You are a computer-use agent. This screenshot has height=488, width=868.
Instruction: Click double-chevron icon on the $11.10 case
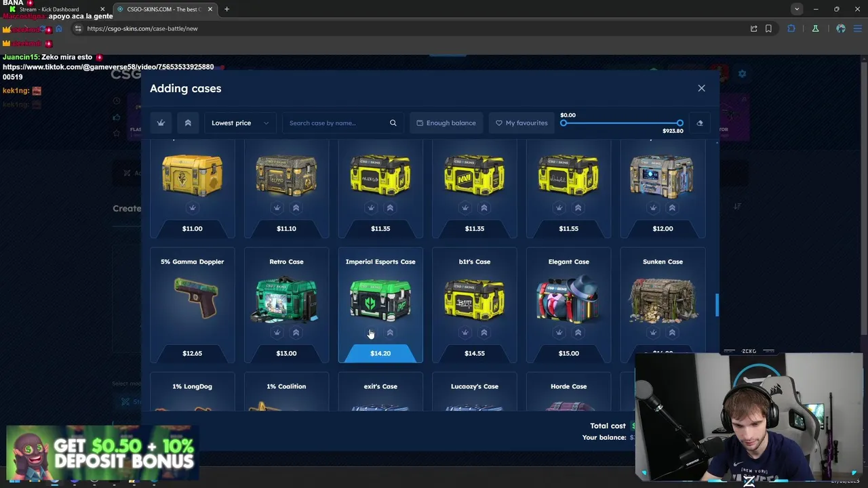point(296,208)
